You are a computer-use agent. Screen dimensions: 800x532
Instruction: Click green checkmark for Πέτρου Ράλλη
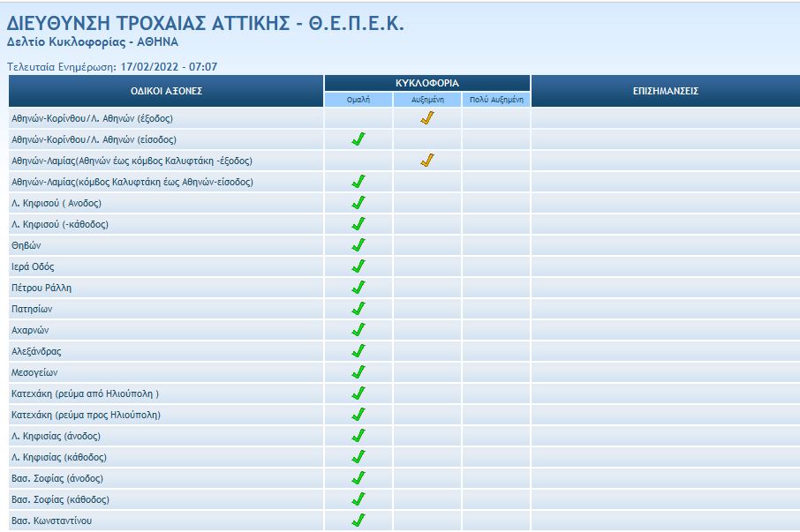(358, 288)
